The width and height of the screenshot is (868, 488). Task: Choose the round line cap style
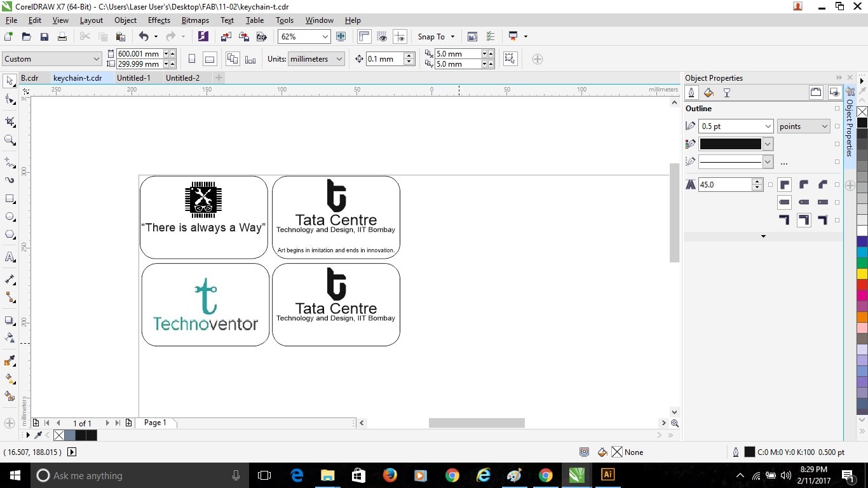click(804, 202)
